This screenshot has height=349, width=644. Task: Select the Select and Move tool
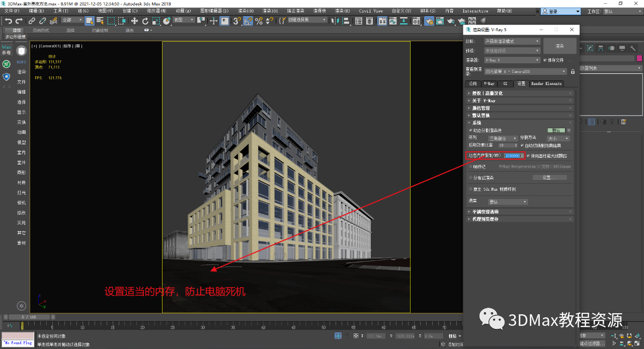point(135,20)
